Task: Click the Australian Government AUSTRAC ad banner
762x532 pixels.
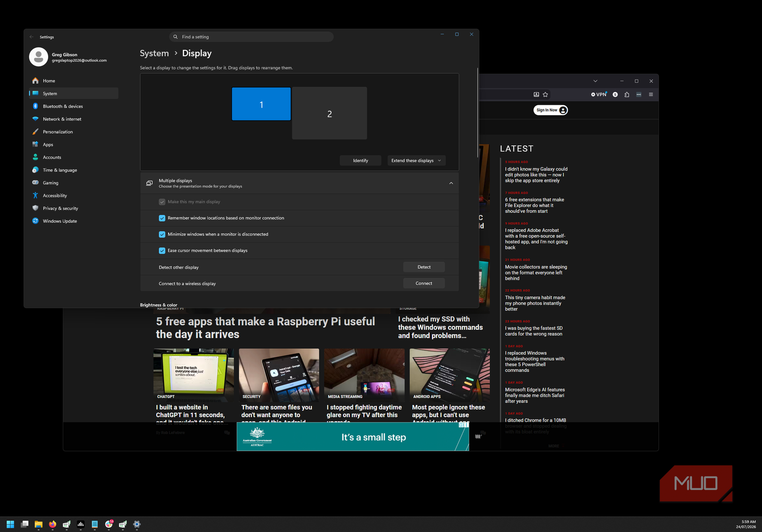Action: [x=353, y=436]
